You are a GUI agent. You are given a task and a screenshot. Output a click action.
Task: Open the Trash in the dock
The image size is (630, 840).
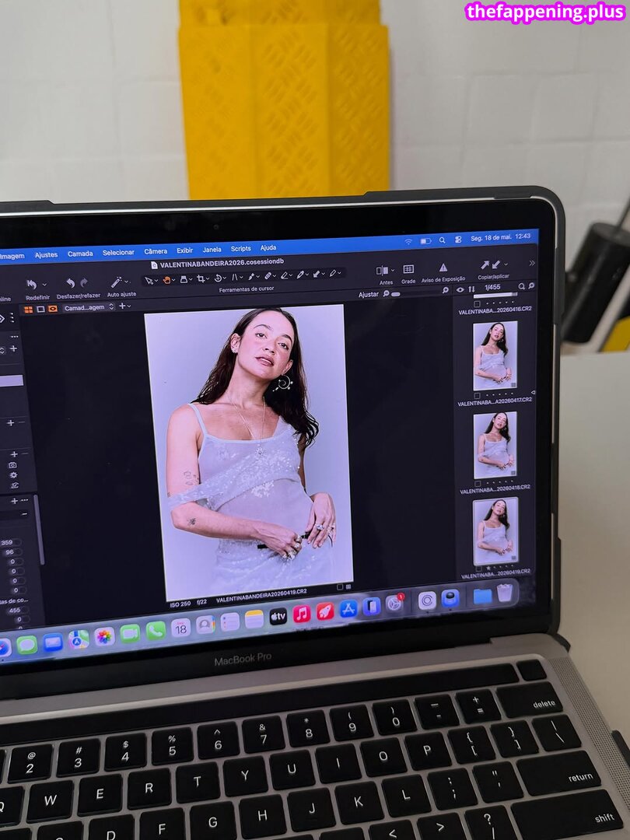click(x=505, y=593)
